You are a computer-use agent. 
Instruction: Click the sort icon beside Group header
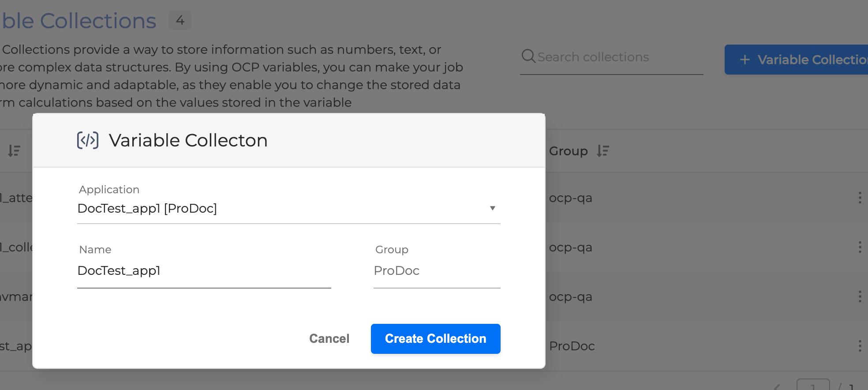pyautogui.click(x=603, y=151)
